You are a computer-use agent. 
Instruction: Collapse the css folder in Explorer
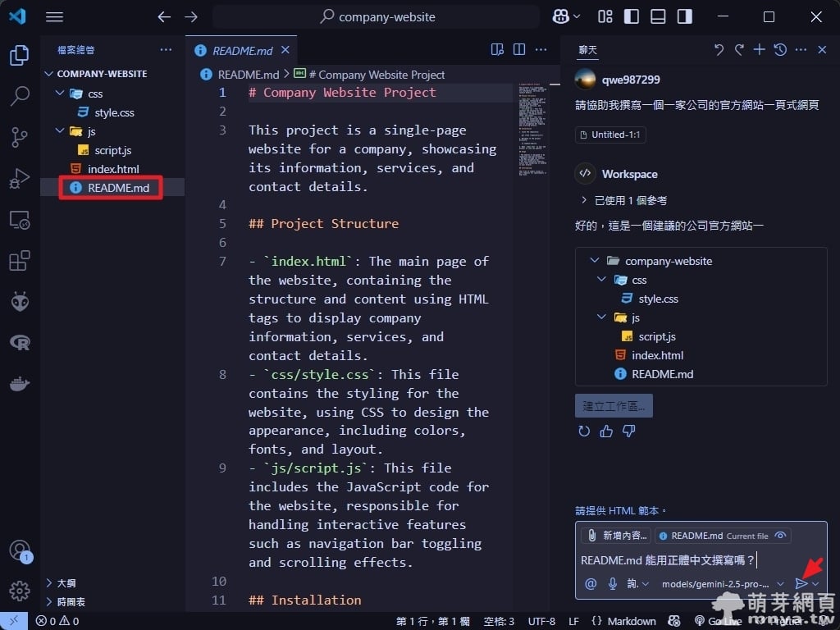pyautogui.click(x=60, y=94)
